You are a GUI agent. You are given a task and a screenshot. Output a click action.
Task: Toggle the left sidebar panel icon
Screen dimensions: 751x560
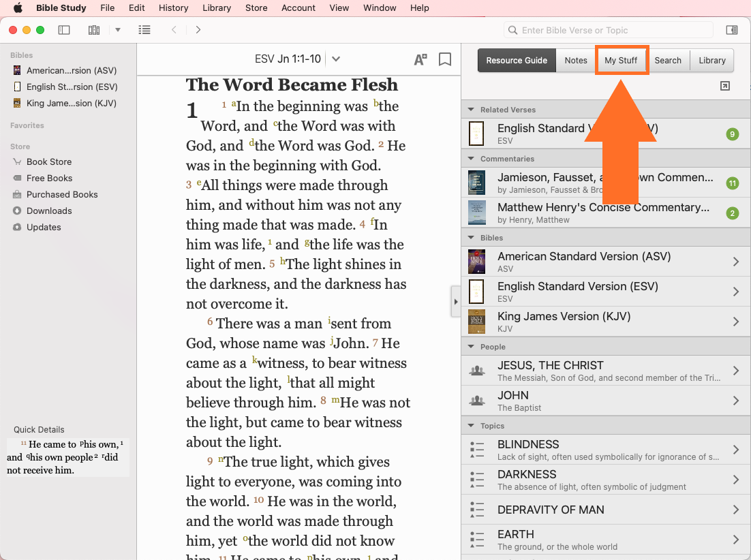click(x=64, y=30)
